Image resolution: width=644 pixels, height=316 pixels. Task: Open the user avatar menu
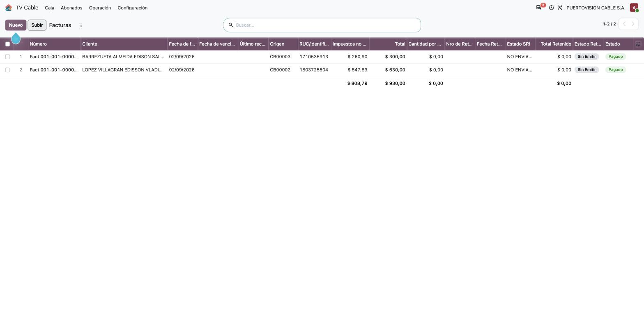(634, 8)
